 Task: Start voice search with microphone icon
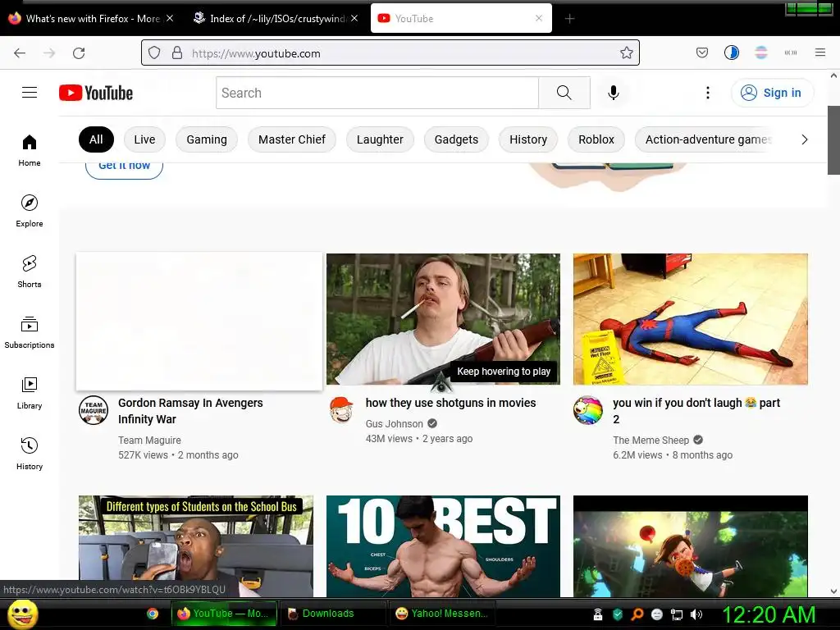(x=614, y=93)
